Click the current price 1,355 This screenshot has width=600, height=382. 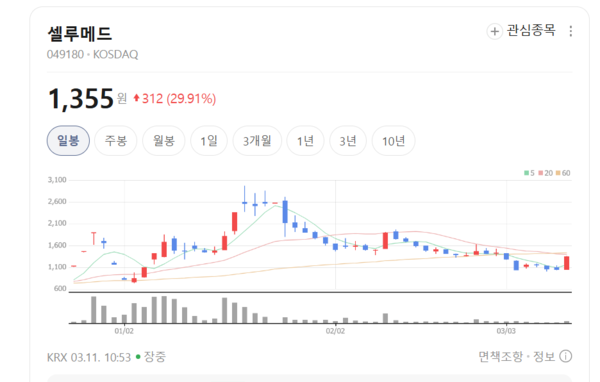[80, 98]
